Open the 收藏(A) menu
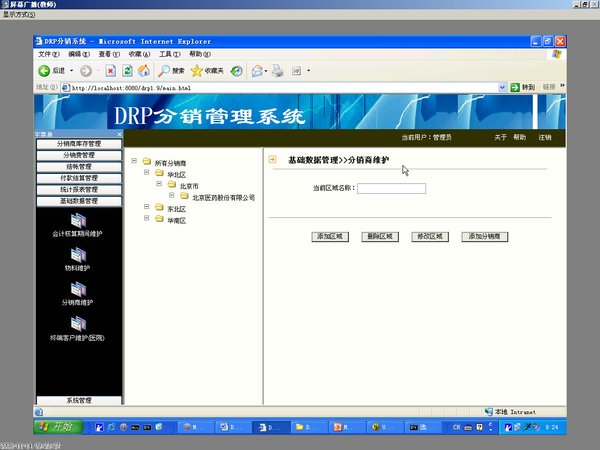The width and height of the screenshot is (600, 450). (x=139, y=54)
